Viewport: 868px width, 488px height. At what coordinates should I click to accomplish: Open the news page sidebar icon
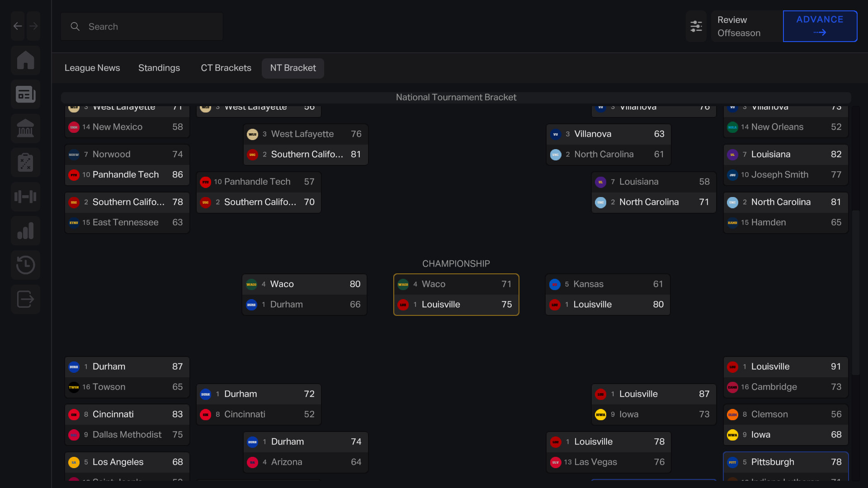point(26,94)
